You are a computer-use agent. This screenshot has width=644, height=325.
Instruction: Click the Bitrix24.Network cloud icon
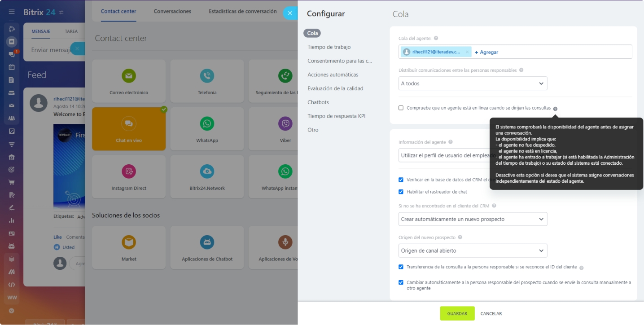pyautogui.click(x=207, y=171)
